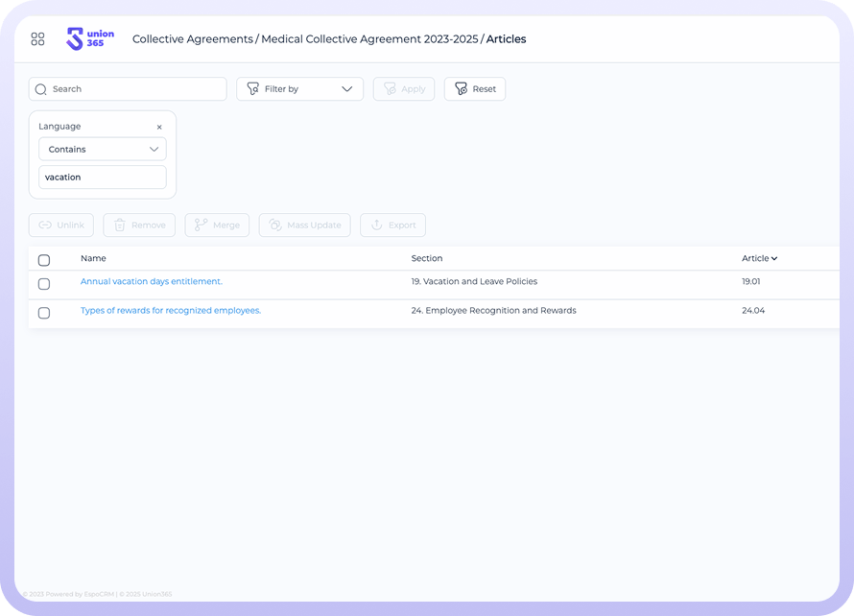
Task: Click the Remove trash icon
Action: [120, 225]
